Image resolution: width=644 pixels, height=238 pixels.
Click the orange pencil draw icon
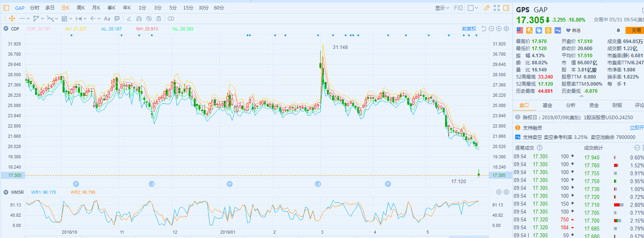[x=487, y=8]
